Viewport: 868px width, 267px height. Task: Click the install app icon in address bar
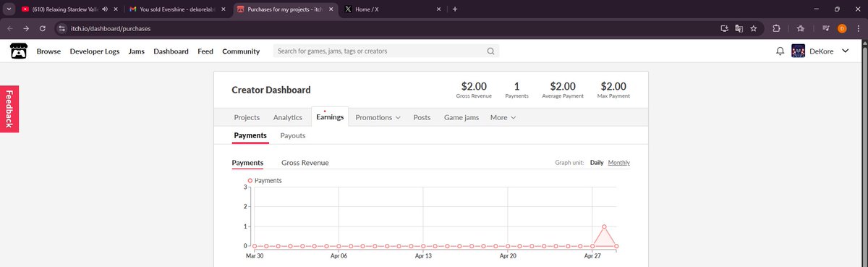[x=724, y=28]
